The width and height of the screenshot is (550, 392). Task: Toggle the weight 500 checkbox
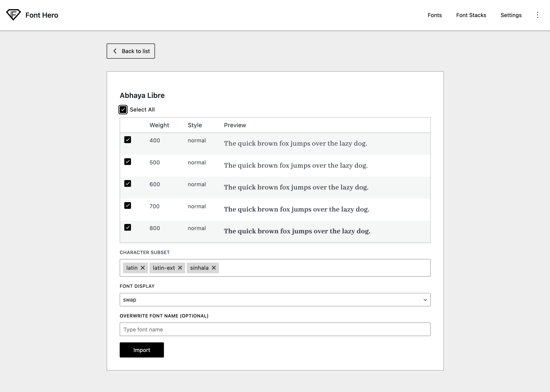[128, 161]
